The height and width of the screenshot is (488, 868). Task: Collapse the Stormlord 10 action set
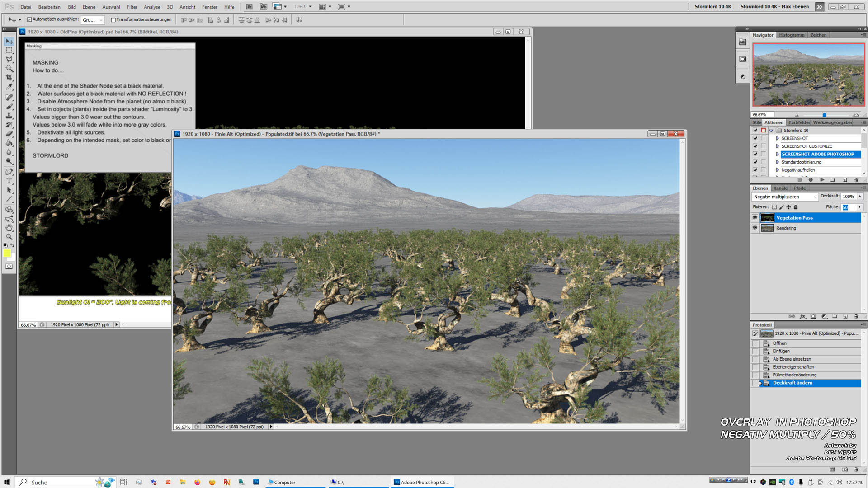(771, 131)
